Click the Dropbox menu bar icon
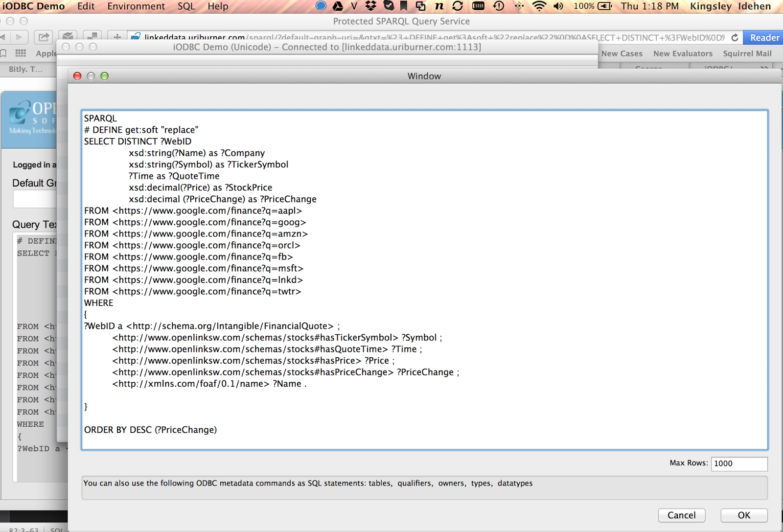The width and height of the screenshot is (783, 532). [371, 6]
